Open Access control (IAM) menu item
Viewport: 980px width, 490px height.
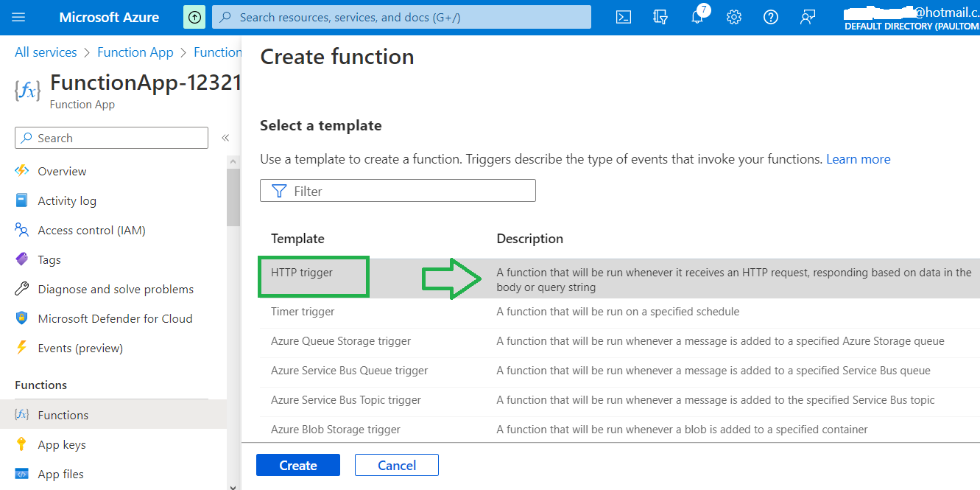click(92, 230)
